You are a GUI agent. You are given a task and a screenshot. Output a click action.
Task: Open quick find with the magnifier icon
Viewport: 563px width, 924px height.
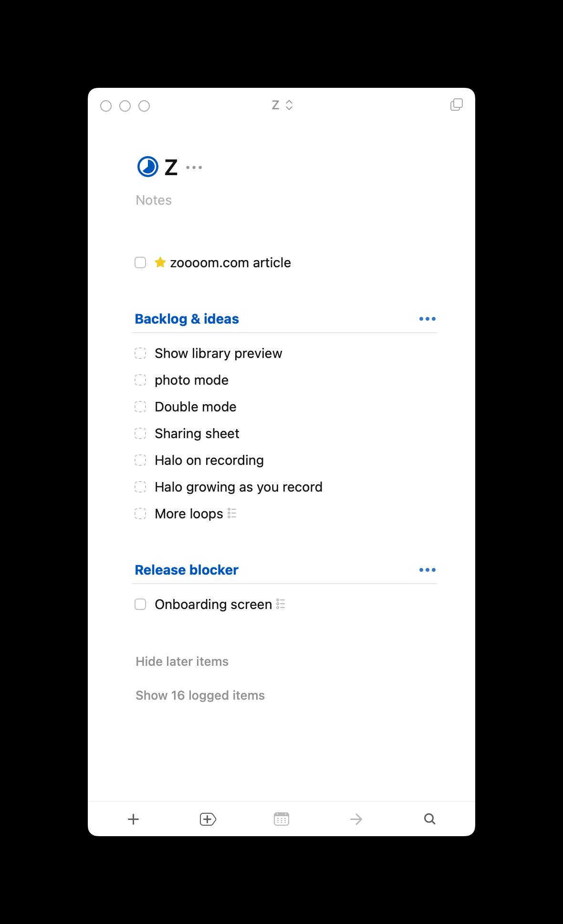[x=429, y=819]
